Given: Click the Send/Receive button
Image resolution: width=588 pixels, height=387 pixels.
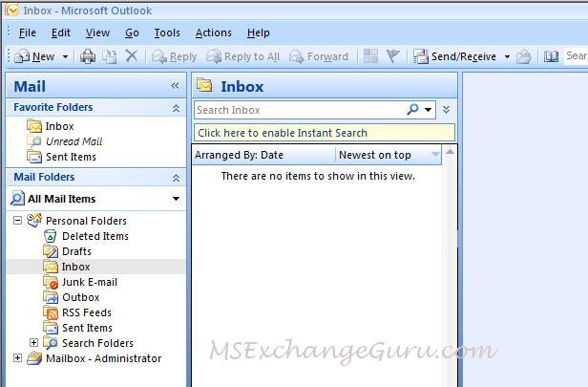Looking at the screenshot, I should (454, 56).
